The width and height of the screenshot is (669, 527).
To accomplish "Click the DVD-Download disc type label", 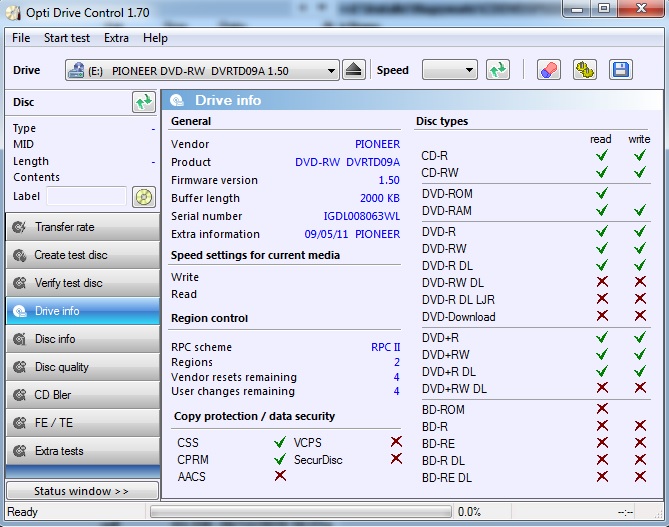I will point(459,317).
